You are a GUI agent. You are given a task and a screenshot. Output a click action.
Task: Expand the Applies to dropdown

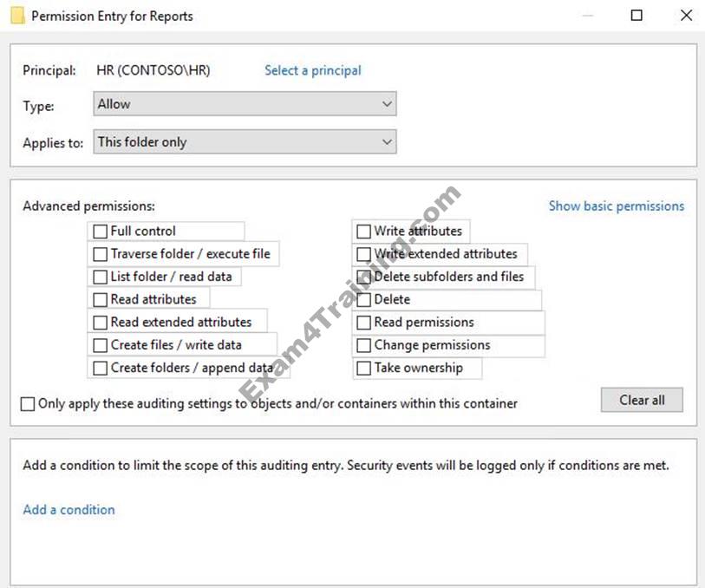(245, 142)
